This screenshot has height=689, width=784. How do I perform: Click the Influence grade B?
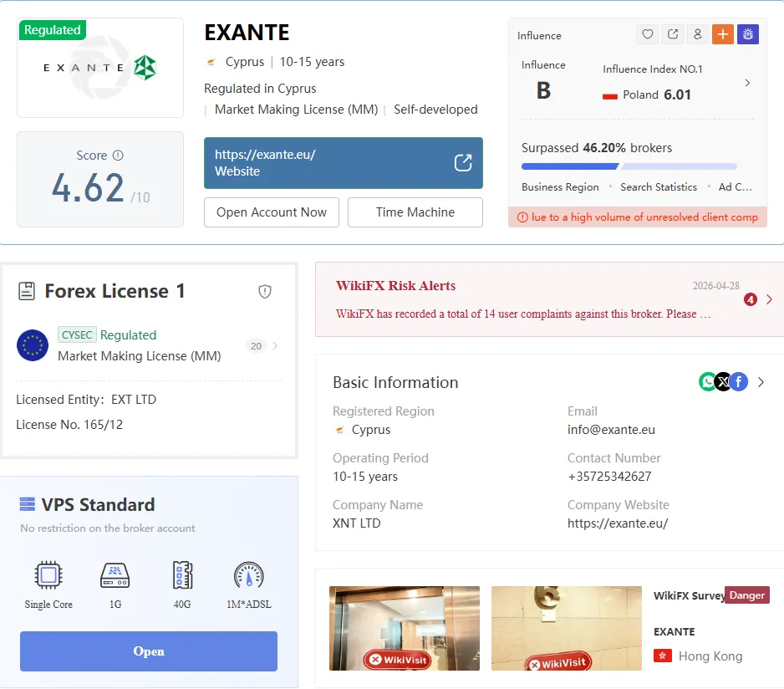click(543, 90)
